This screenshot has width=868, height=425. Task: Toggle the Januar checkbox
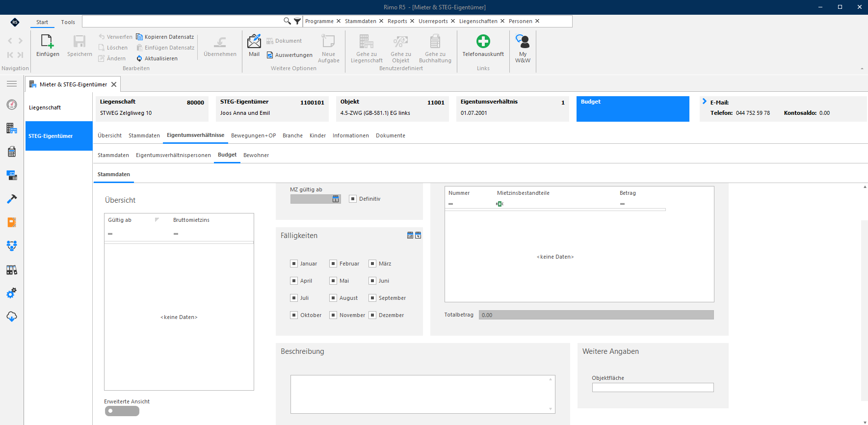point(294,264)
